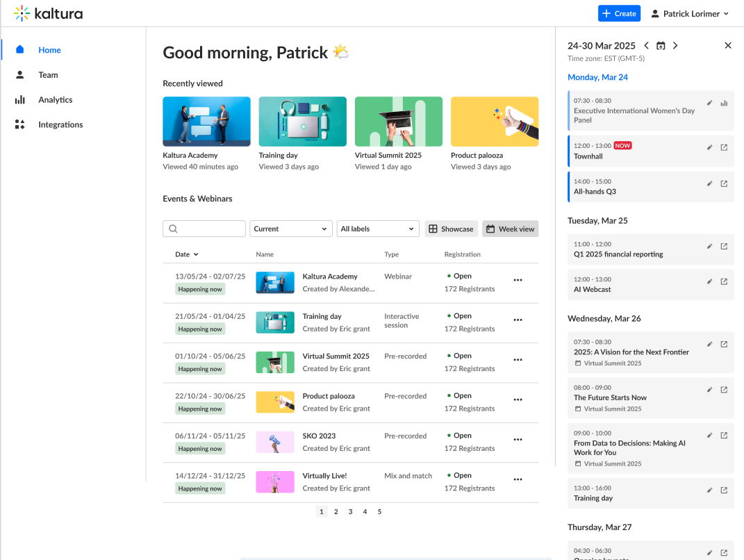Open Virtually Live! event in table
The height and width of the screenshot is (560, 744).
coord(324,475)
